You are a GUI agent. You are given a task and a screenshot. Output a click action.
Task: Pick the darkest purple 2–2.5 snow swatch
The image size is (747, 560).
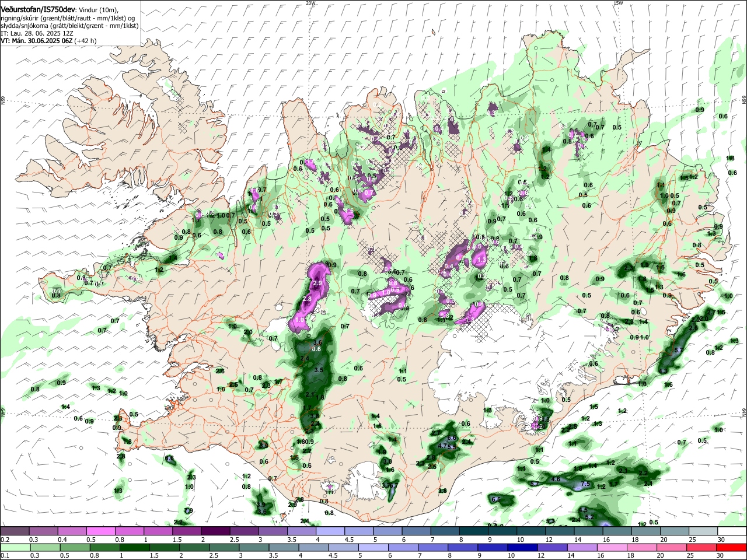(216, 531)
